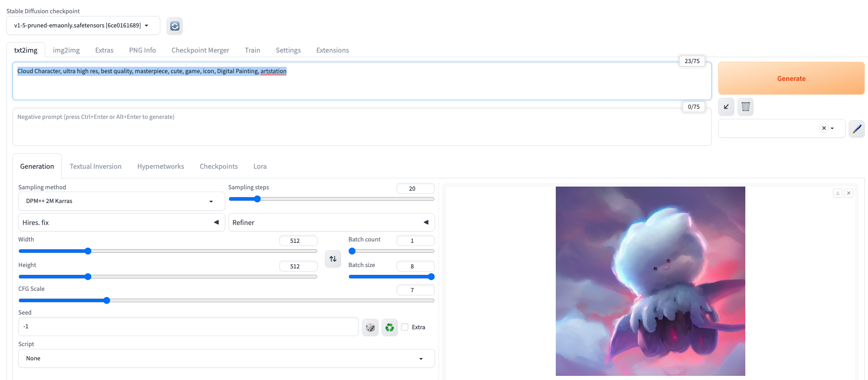The height and width of the screenshot is (380, 868).
Task: Click the dice icon to randomize seed
Action: (x=370, y=327)
